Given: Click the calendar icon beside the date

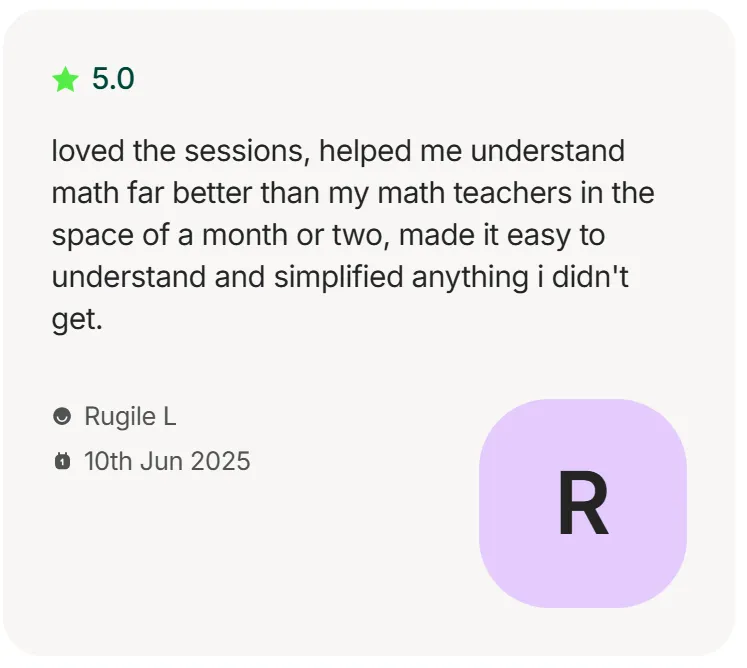Looking at the screenshot, I should [62, 461].
